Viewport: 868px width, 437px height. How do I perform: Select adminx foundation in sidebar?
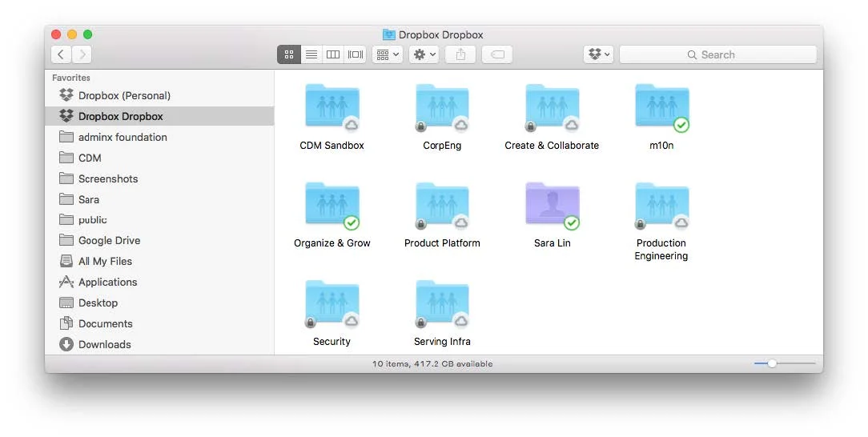point(159,137)
